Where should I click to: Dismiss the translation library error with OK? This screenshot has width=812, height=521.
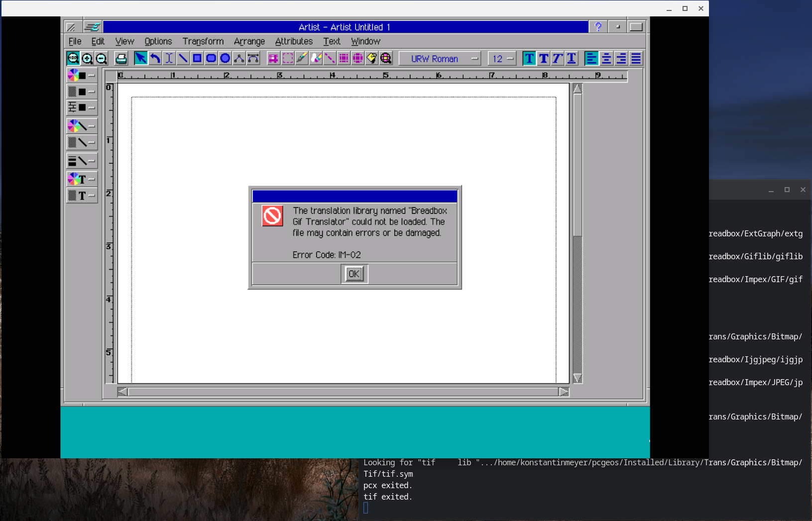tap(354, 274)
